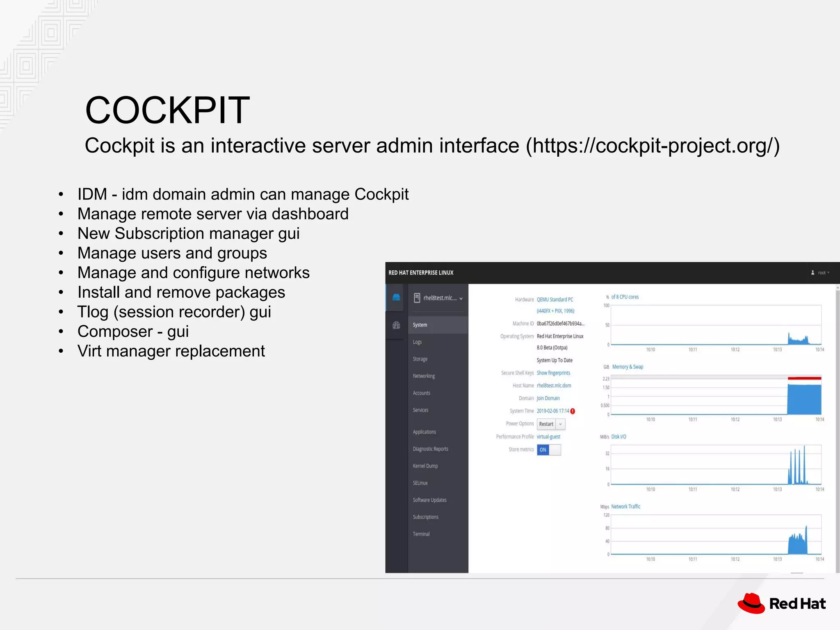
Task: Click the New Subscription manager gui bullet
Action: [189, 234]
